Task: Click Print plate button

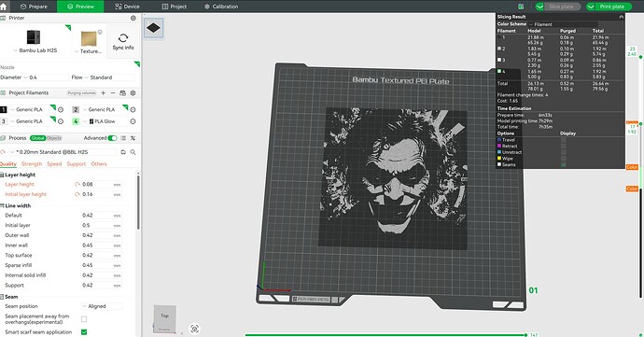Action: (x=612, y=7)
